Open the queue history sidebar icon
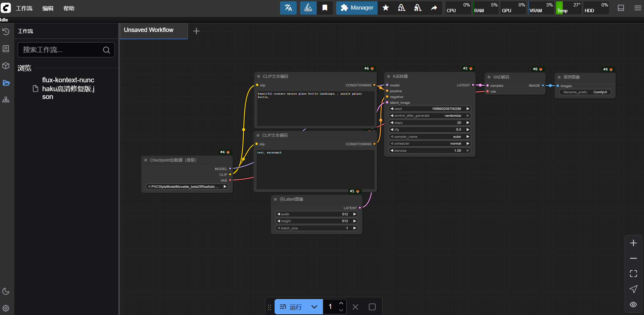The image size is (644, 315). (x=6, y=32)
